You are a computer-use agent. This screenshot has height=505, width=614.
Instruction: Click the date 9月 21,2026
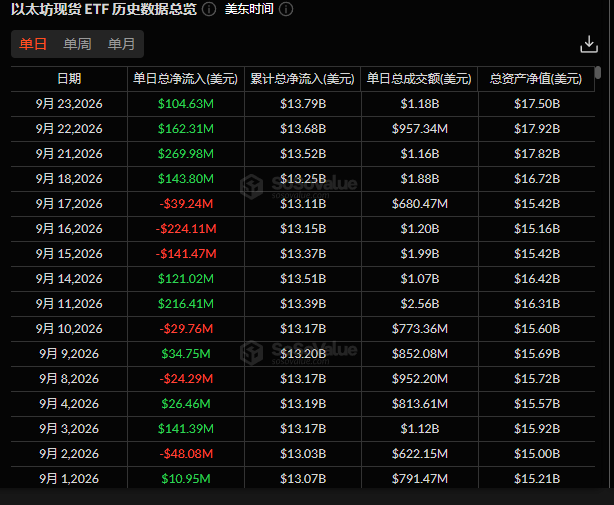click(69, 154)
